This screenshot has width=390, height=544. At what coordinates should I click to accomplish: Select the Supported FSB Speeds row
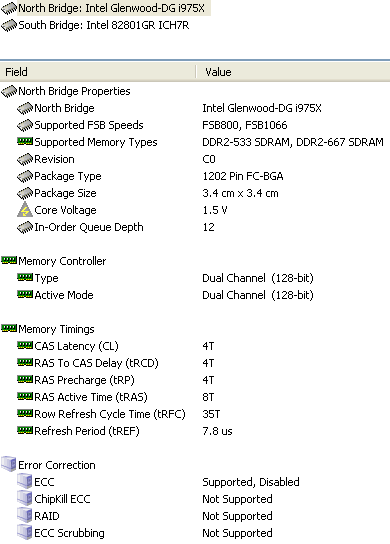[195, 125]
